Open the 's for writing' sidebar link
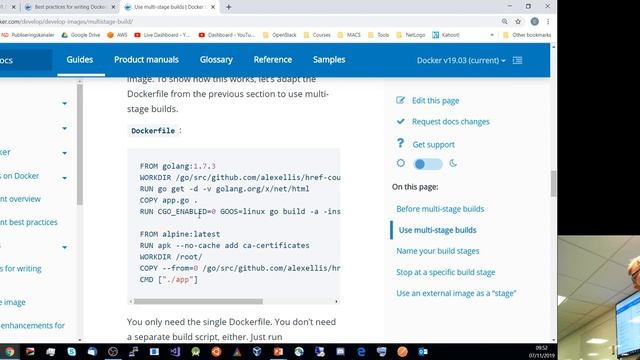The width and height of the screenshot is (640, 360). tap(21, 269)
